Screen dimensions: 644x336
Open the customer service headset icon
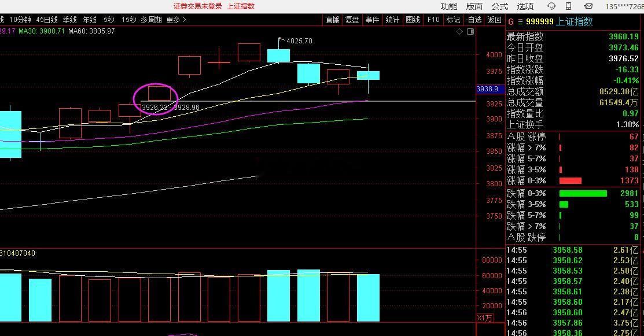[x=551, y=6]
